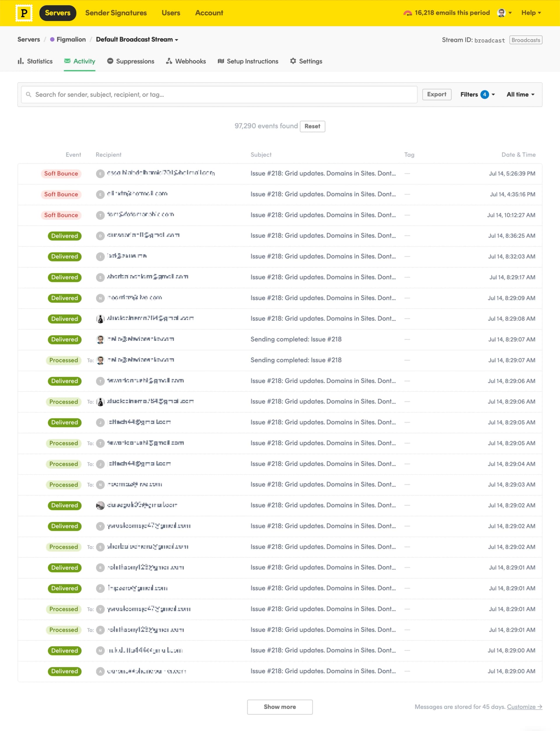Image resolution: width=560 pixels, height=731 pixels.
Task: Open the user avatar menu
Action: (504, 13)
